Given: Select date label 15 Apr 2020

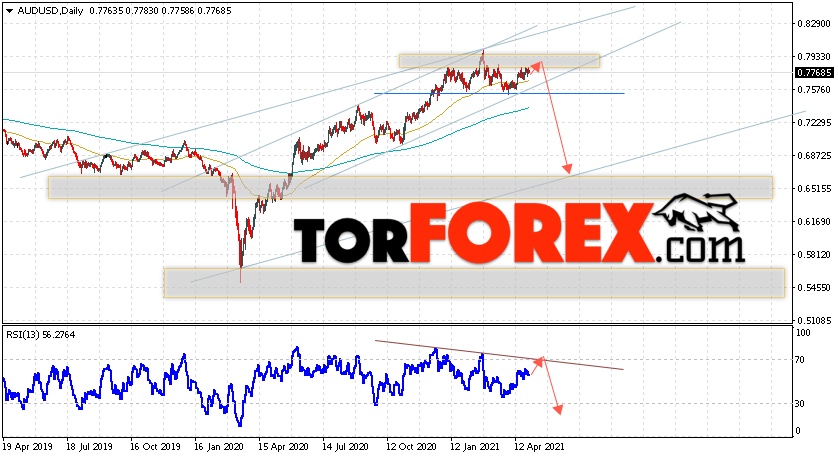Looking at the screenshot, I should pos(283,446).
